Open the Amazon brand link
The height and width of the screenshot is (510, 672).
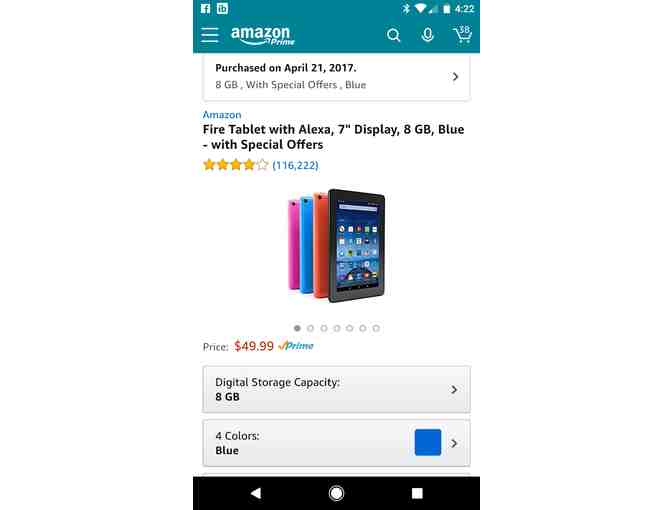[222, 115]
